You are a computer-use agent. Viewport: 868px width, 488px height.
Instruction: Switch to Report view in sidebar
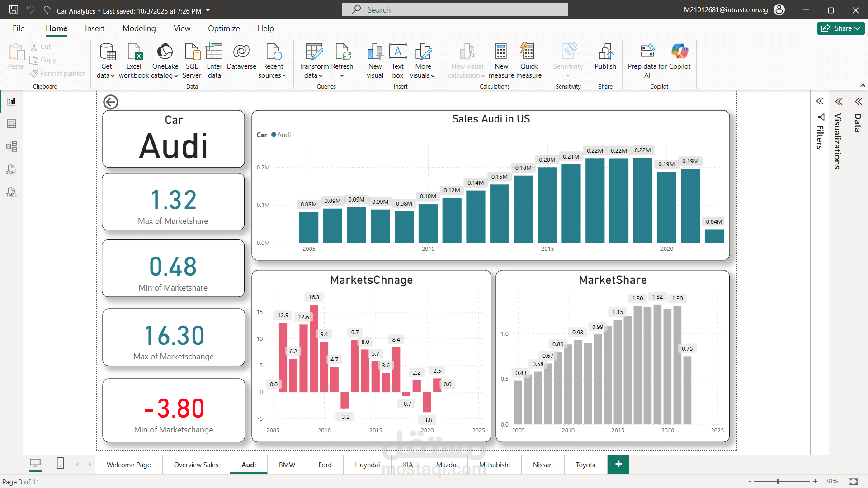click(11, 102)
